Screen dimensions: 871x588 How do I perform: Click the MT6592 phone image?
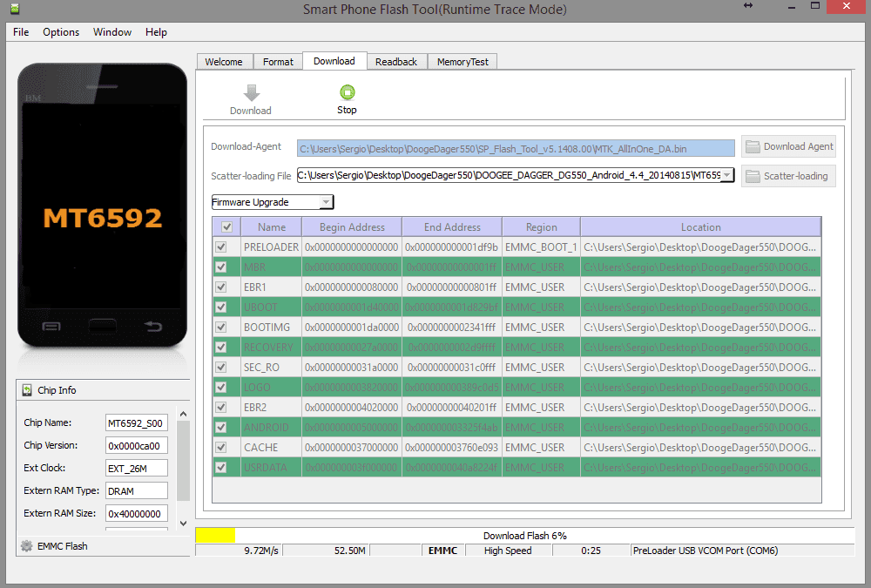(102, 206)
